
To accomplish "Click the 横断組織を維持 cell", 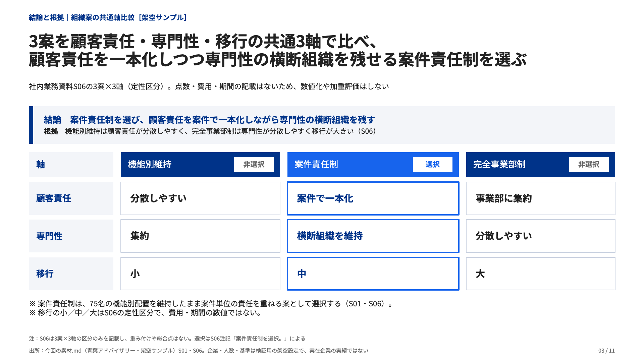I will coord(373,236).
